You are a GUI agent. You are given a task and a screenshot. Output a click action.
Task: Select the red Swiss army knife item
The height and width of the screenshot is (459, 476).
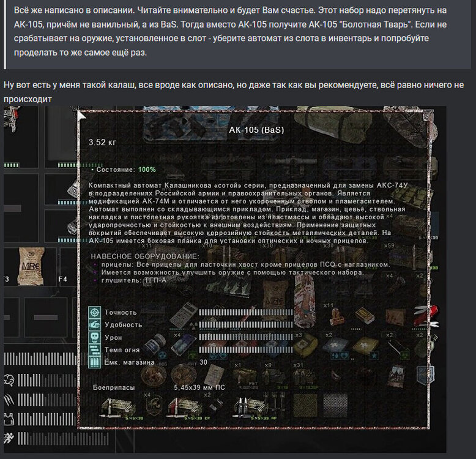pyautogui.click(x=426, y=316)
